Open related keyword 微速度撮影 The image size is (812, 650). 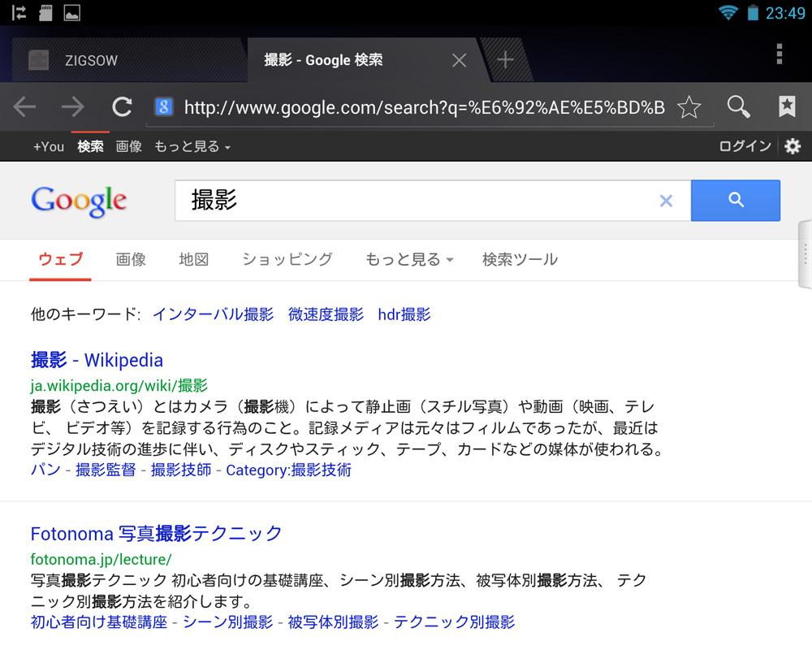pyautogui.click(x=326, y=314)
